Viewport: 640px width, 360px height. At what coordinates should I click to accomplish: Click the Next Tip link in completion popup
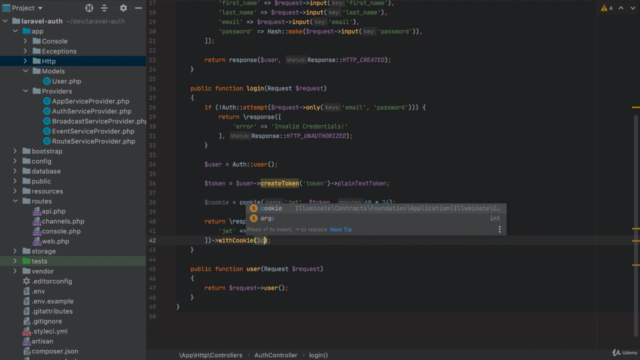341,229
